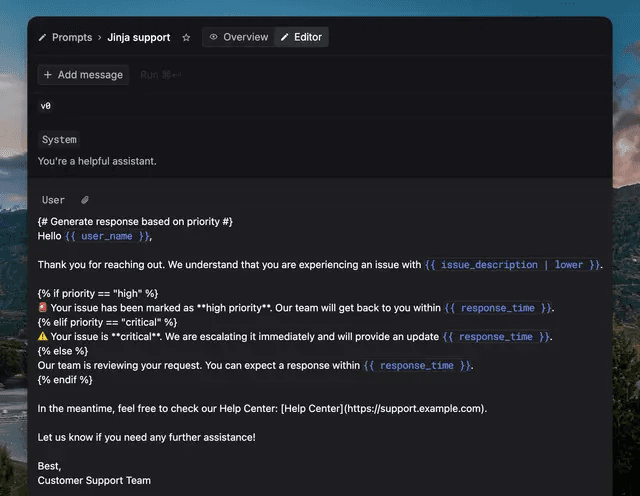This screenshot has width=640, height=496.
Task: Click the pencil icon beside Prompts
Action: pos(42,38)
